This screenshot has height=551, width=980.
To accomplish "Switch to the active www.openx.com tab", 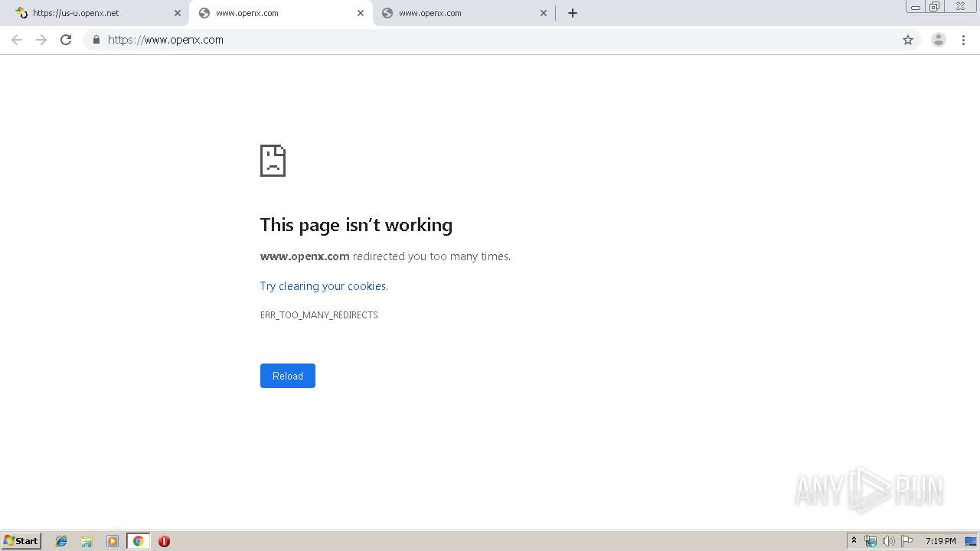I will click(280, 13).
